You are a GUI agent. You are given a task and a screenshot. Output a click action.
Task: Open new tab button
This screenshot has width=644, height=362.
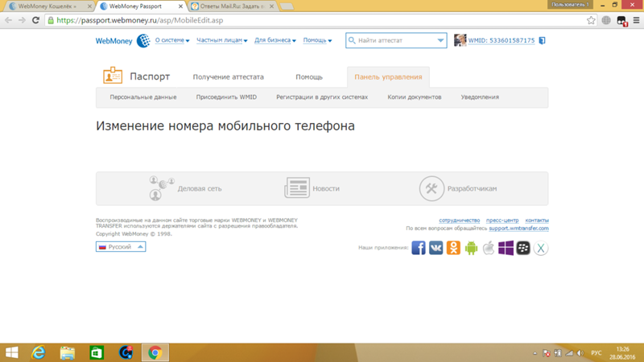click(x=287, y=6)
